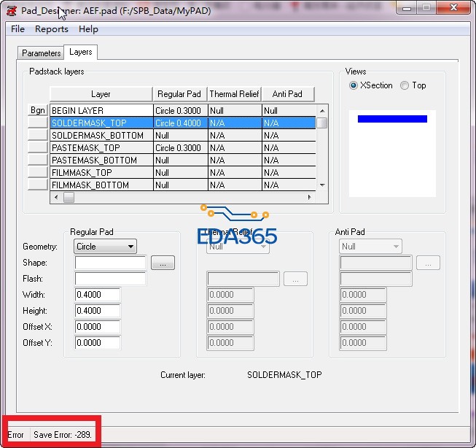
Task: Open the File menu
Action: tap(17, 29)
